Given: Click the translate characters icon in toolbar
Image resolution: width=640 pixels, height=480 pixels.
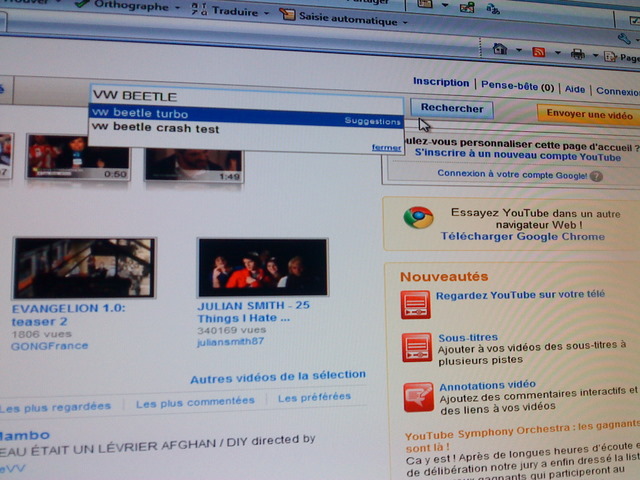Looking at the screenshot, I should tap(493, 8).
